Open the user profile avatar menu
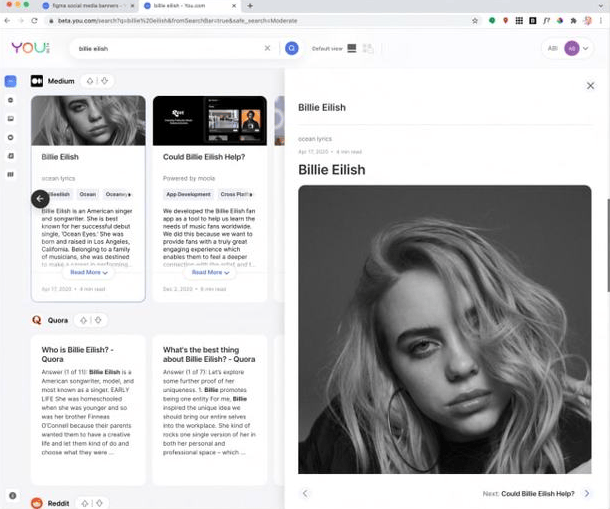Viewport: 610px width, 509px height. coord(571,48)
